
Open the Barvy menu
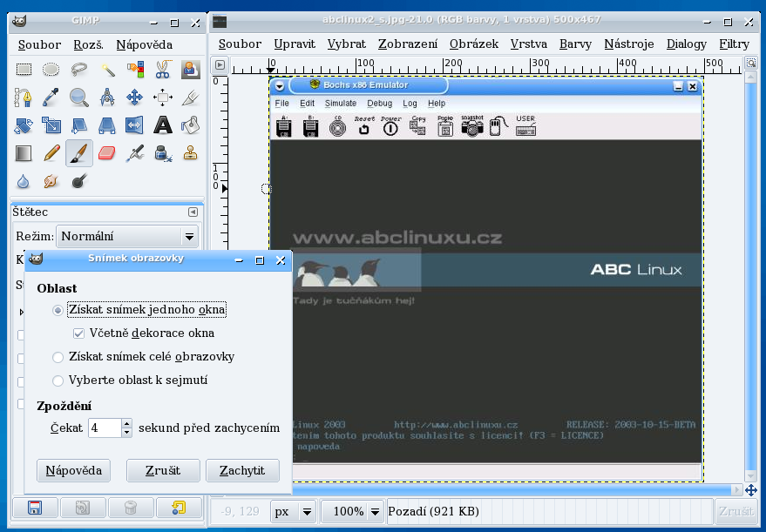coord(575,44)
